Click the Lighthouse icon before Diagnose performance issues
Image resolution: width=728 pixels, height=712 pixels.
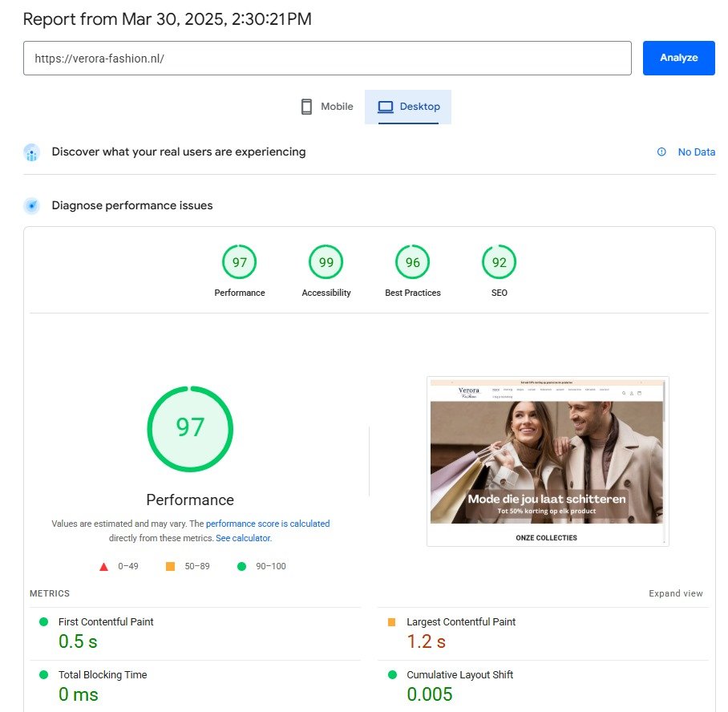tap(30, 205)
